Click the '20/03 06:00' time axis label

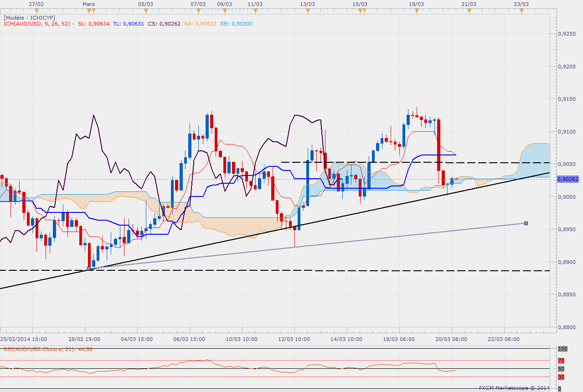point(452,339)
